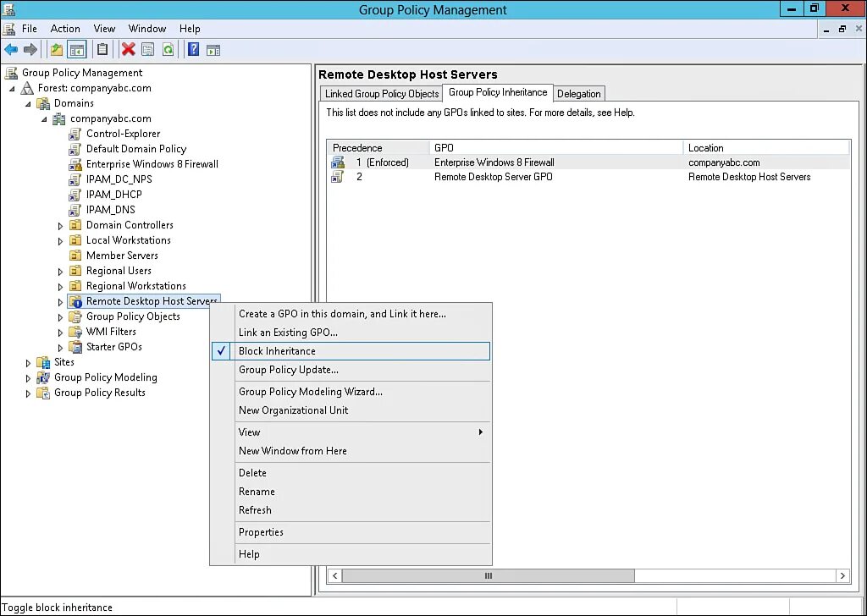The width and height of the screenshot is (867, 616).
Task: Expand the Group Policy Objects container
Action: (60, 317)
